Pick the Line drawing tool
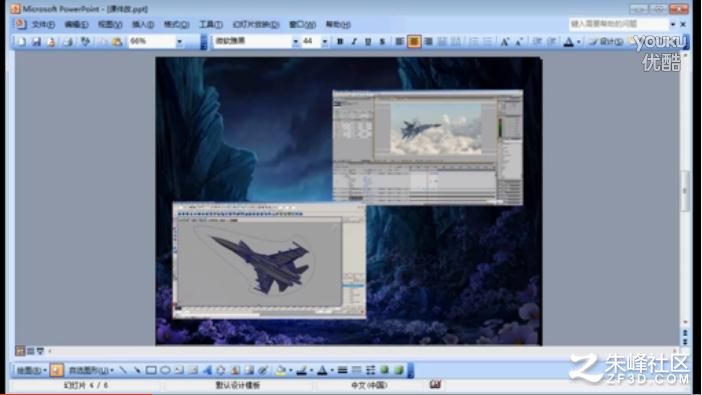 (123, 370)
